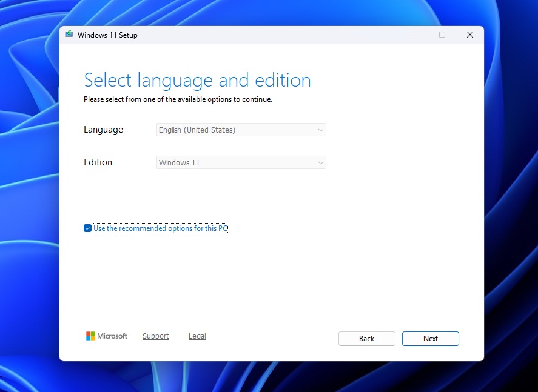
Task: Select the Windows 11 edition field
Action: (241, 162)
